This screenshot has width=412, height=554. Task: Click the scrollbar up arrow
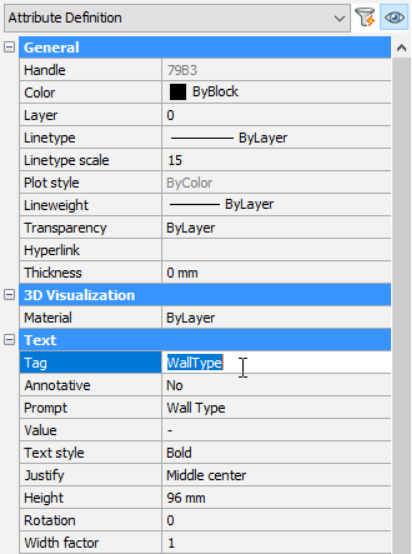pos(402,48)
